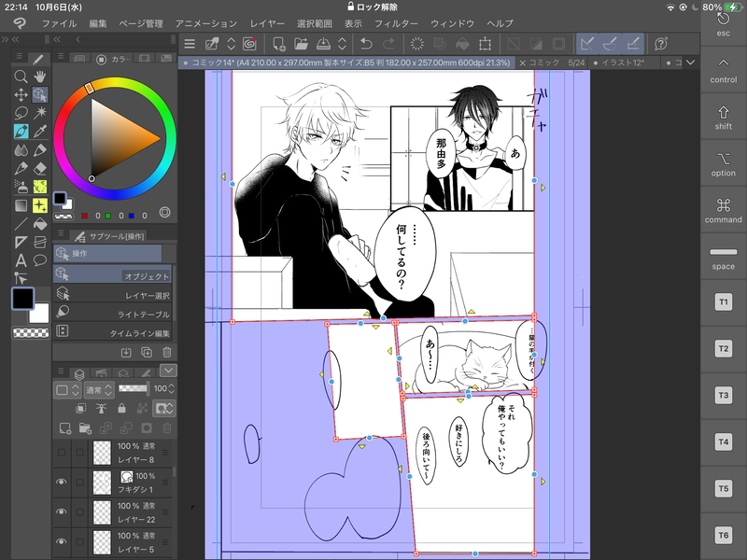Open the ファイル menu
This screenshot has width=747, height=560.
[59, 24]
